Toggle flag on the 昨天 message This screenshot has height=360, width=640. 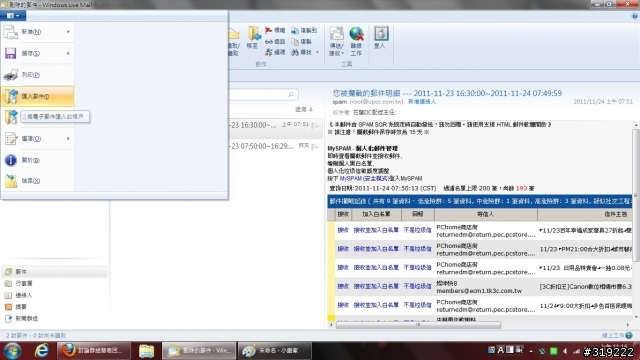coord(315,146)
